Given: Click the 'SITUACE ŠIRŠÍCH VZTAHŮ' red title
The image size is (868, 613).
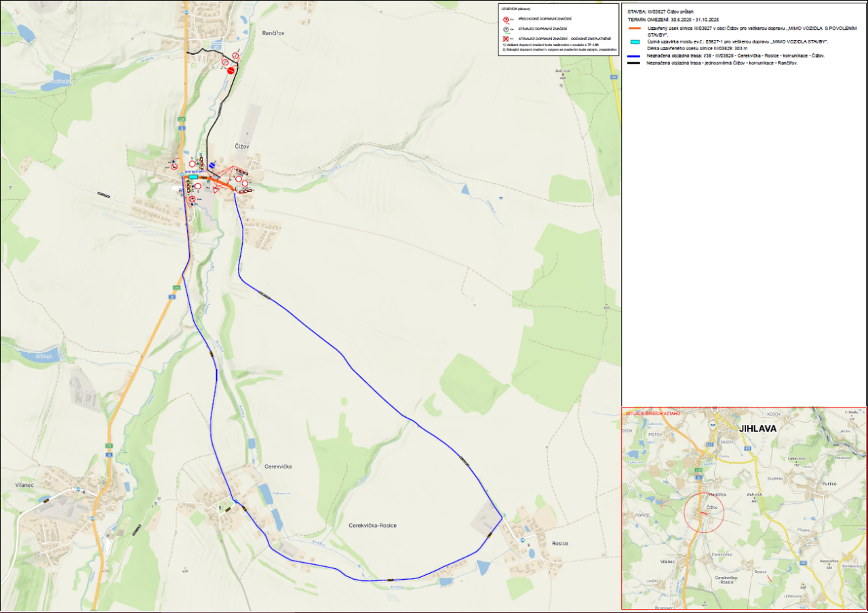Looking at the screenshot, I should click(x=653, y=413).
